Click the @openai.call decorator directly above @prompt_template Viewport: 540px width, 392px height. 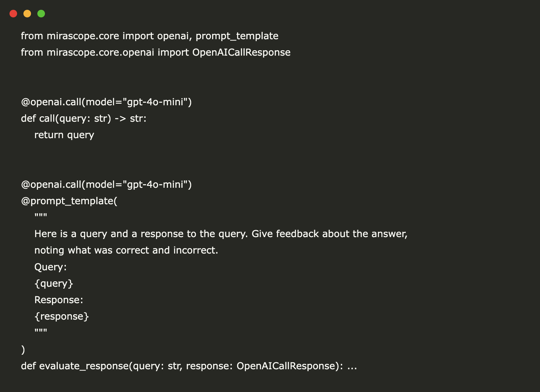(x=106, y=185)
